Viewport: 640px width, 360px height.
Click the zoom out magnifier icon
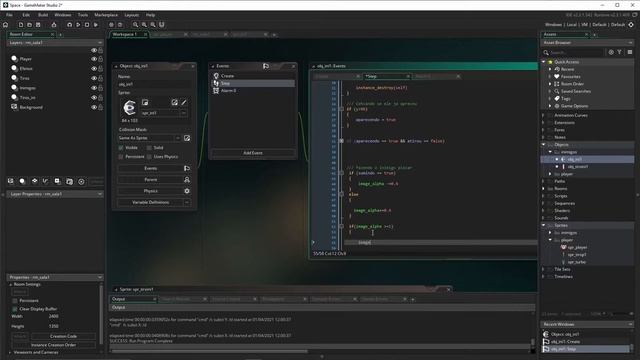click(x=144, y=25)
